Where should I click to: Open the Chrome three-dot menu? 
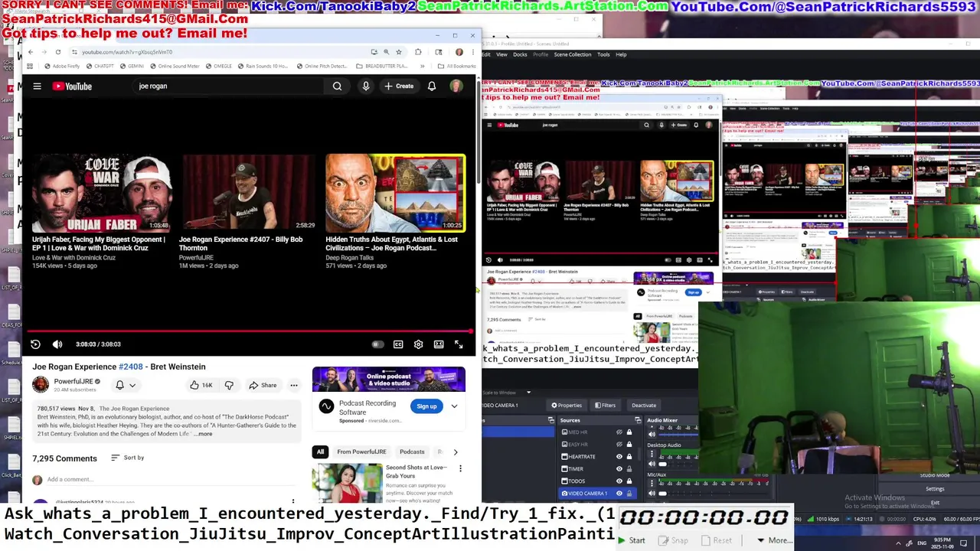point(472,52)
